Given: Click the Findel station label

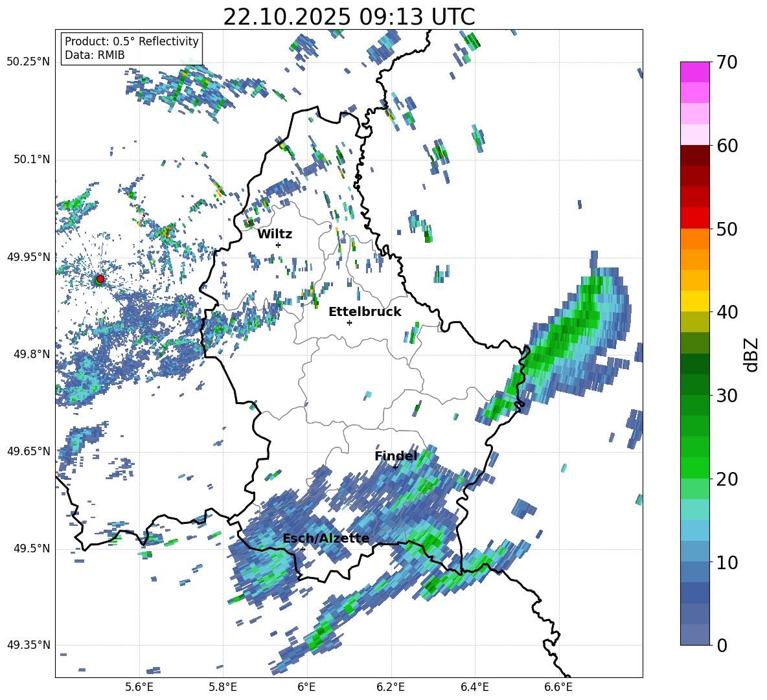Looking at the screenshot, I should [x=396, y=456].
